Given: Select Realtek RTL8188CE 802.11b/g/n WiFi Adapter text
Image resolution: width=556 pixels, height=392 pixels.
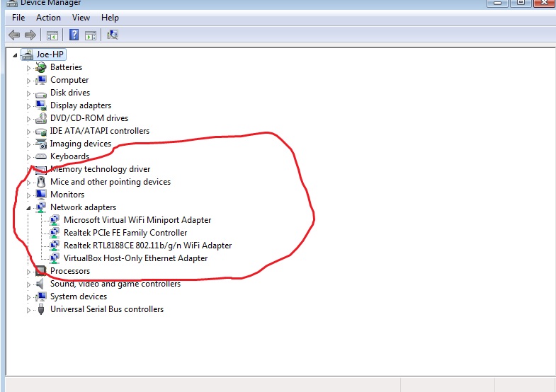Looking at the screenshot, I should pyautogui.click(x=147, y=246).
